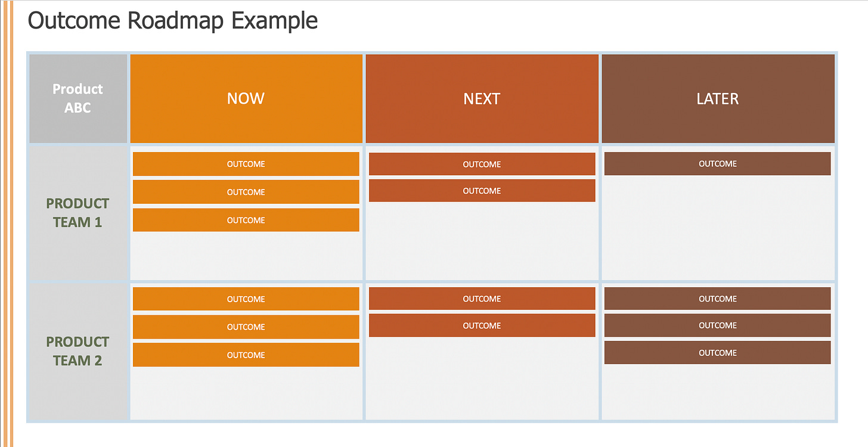The height and width of the screenshot is (447, 868).
Task: Select the LATER column header
Action: pyautogui.click(x=718, y=98)
